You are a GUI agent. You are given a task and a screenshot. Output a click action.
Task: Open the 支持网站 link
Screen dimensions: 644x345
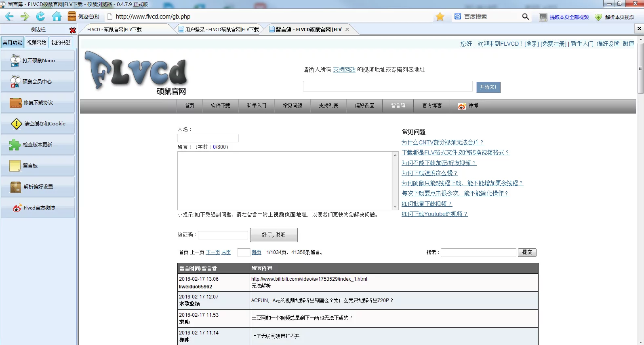tap(344, 70)
